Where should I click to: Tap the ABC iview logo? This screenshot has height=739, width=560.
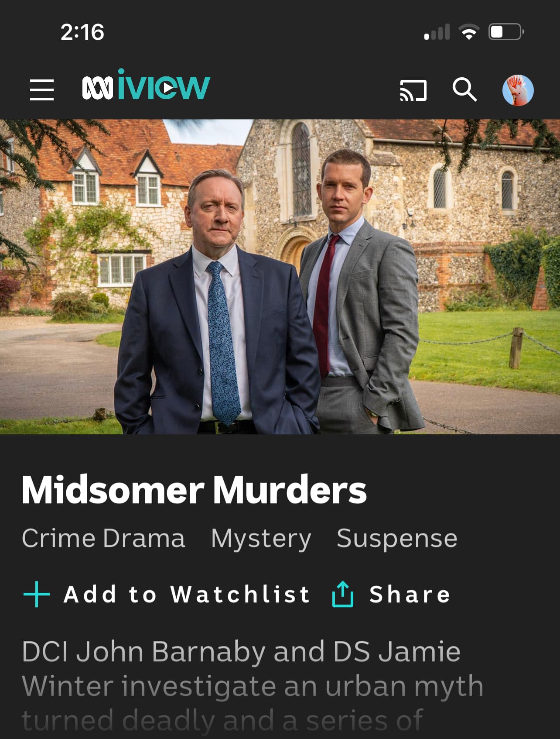tap(146, 85)
